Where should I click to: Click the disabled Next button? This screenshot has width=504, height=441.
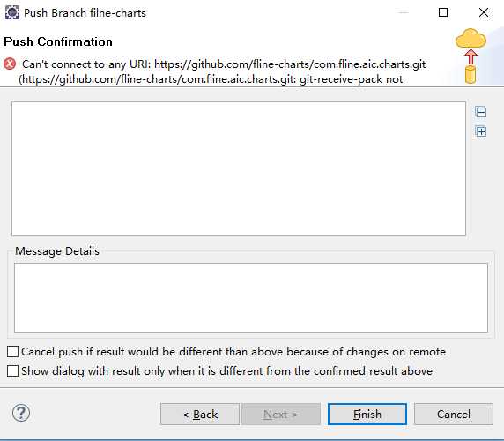coord(281,414)
